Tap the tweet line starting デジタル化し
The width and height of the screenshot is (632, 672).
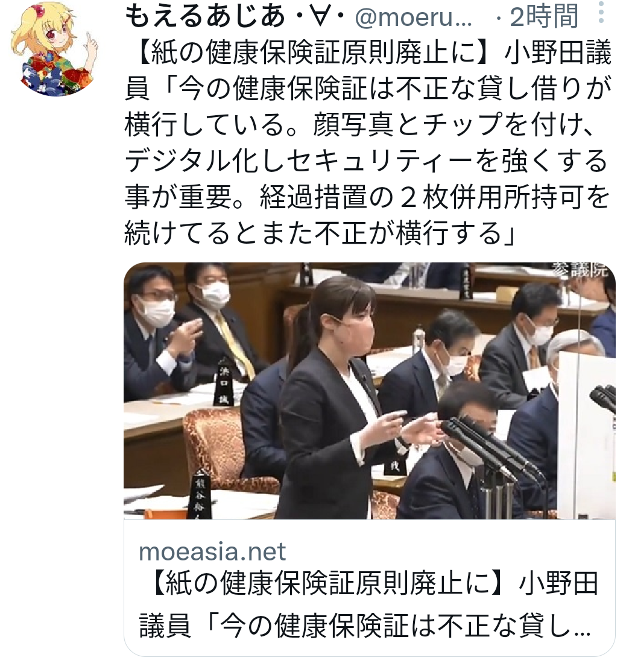click(x=366, y=160)
